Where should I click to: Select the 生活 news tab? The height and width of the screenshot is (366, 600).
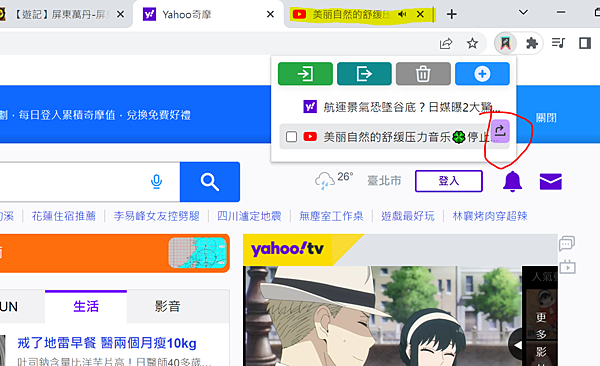click(86, 306)
